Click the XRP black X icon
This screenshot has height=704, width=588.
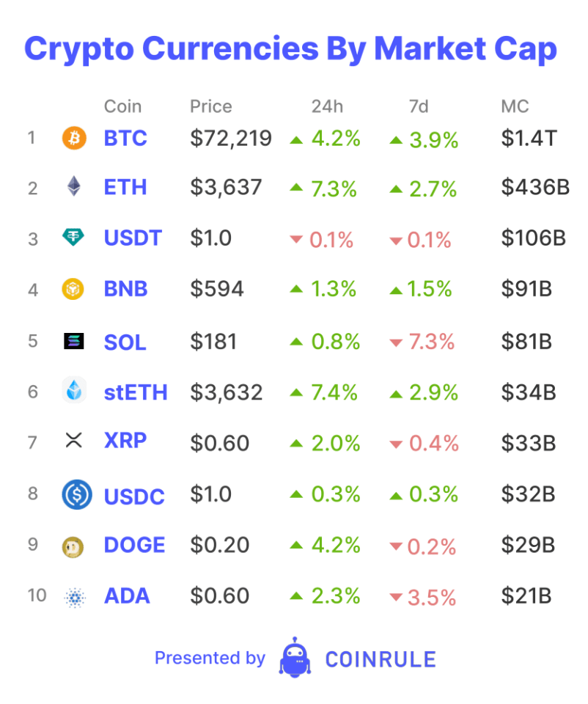[73, 440]
